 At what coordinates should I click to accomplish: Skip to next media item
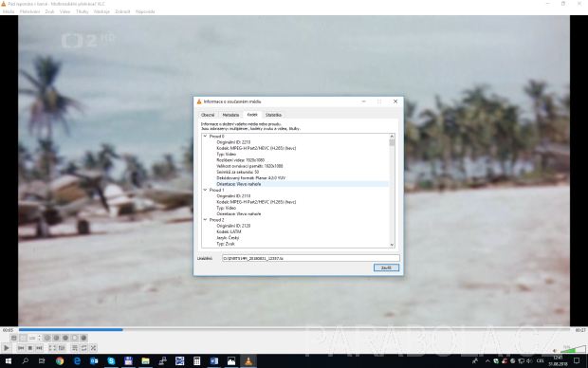tap(39, 348)
